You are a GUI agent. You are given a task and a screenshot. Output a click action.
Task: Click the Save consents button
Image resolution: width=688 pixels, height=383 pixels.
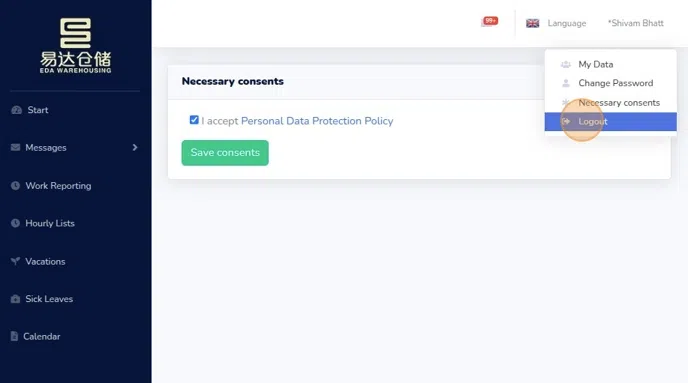pyautogui.click(x=225, y=153)
